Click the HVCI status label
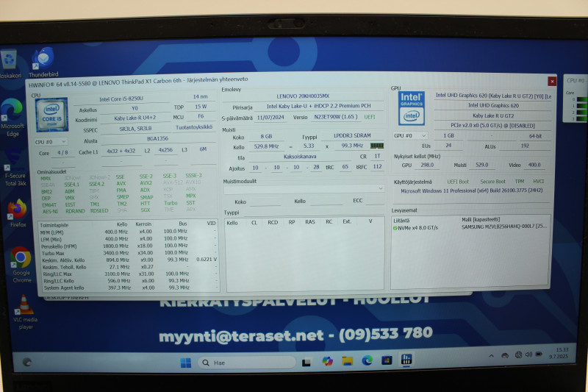588x392 pixels. pyautogui.click(x=539, y=182)
